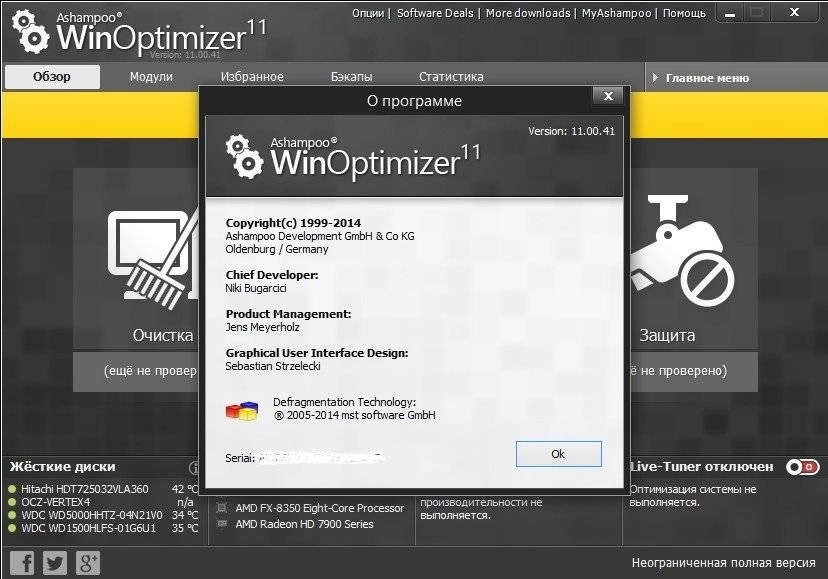Click the gears logo in the About dialog
Viewport: 828px width, 579px height.
(244, 157)
